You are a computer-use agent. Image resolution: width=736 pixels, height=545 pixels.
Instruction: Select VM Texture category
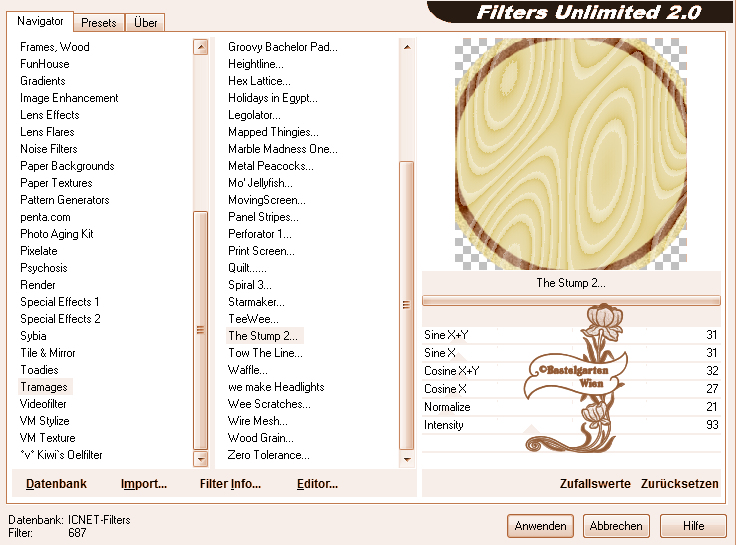click(47, 438)
